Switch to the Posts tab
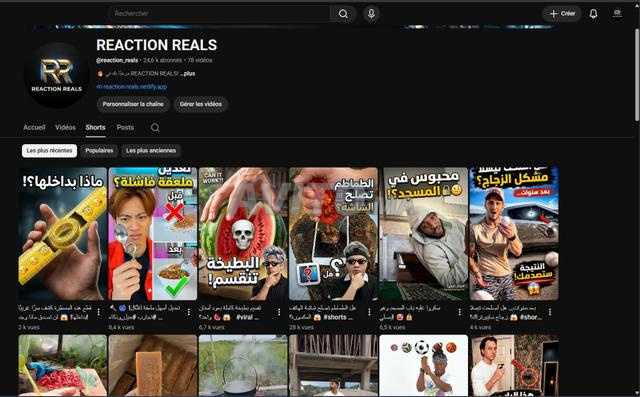 coord(125,128)
